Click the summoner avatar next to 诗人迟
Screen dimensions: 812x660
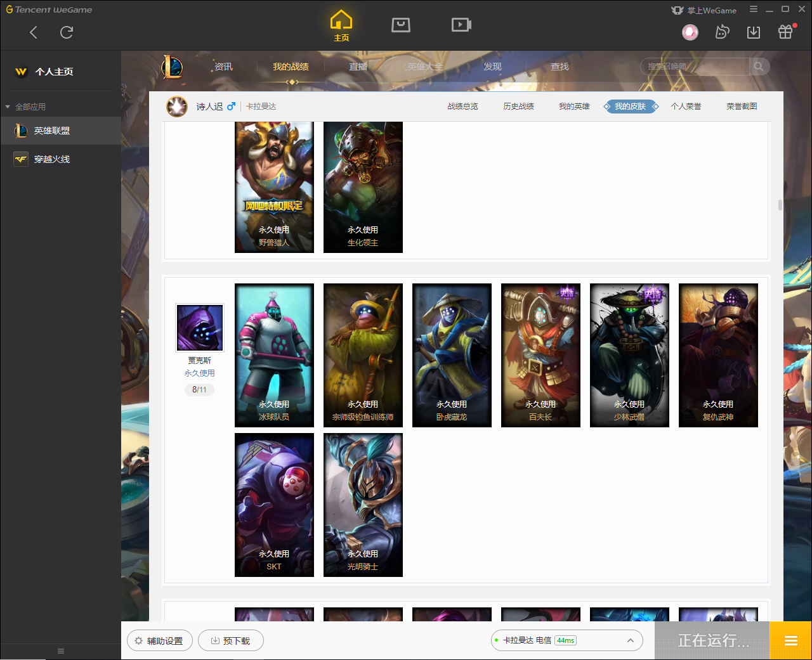[177, 107]
